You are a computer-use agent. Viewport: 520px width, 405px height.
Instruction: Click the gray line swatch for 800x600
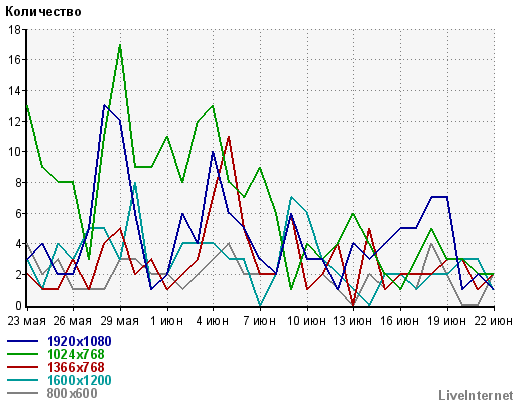(x=22, y=393)
